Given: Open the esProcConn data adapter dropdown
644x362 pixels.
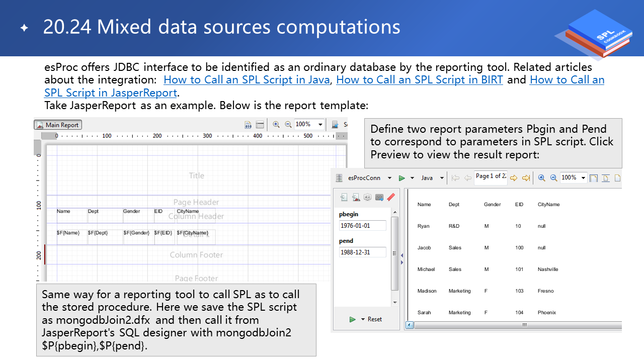Looking at the screenshot, I should point(389,178).
